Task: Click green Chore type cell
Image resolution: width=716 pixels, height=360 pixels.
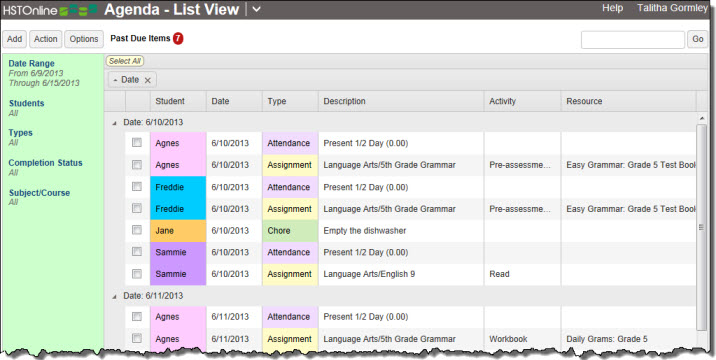Action: tap(290, 231)
